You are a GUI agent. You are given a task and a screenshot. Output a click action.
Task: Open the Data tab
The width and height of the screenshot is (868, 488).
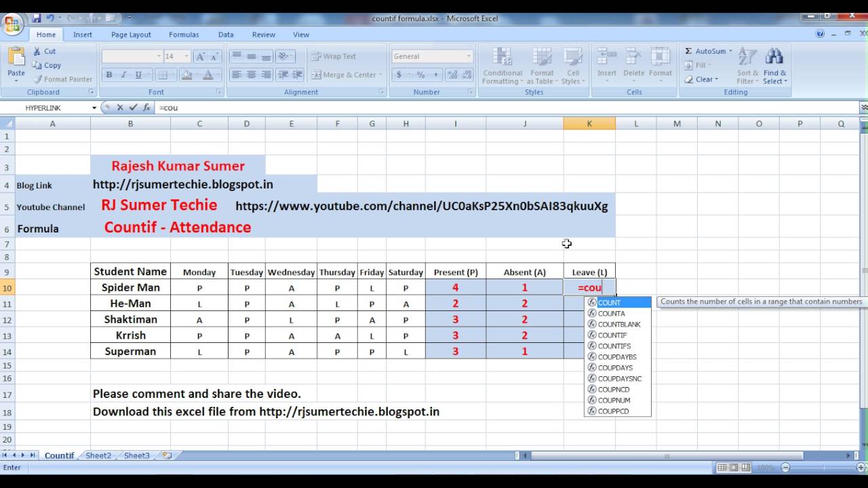tap(226, 35)
